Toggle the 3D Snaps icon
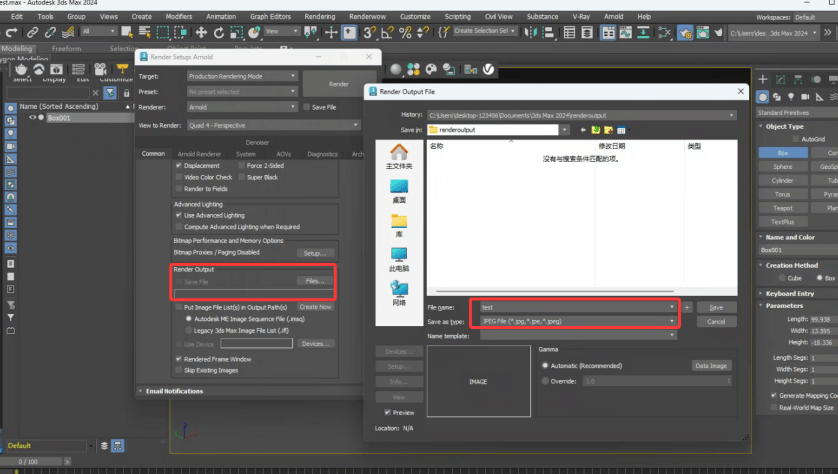This screenshot has width=838, height=474. 369,33
